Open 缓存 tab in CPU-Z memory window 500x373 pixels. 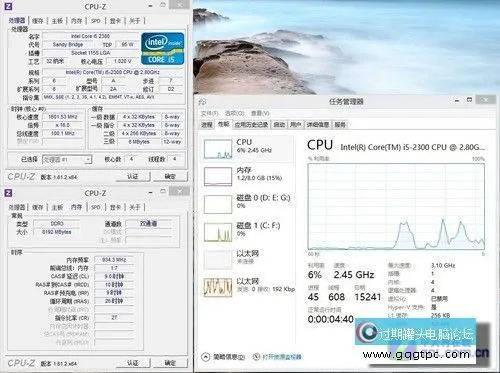[38, 207]
